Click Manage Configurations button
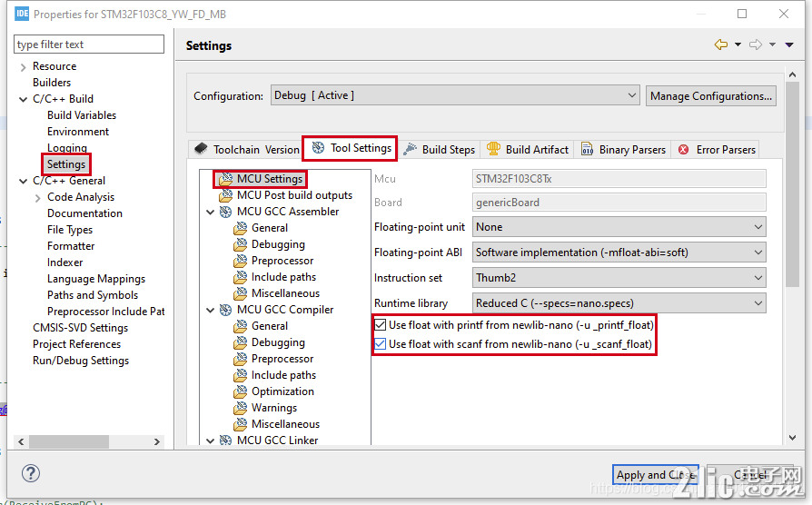The image size is (812, 505). click(710, 95)
